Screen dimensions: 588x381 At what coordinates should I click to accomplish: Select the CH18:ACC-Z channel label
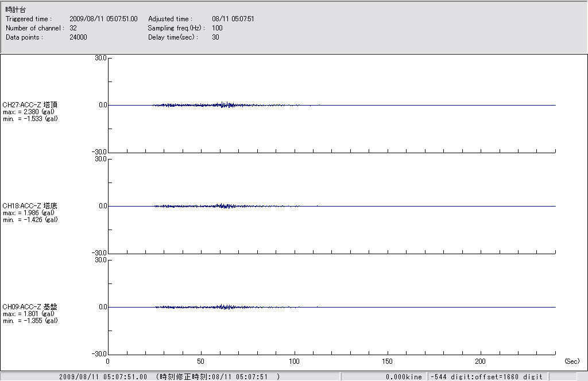[x=30, y=206]
